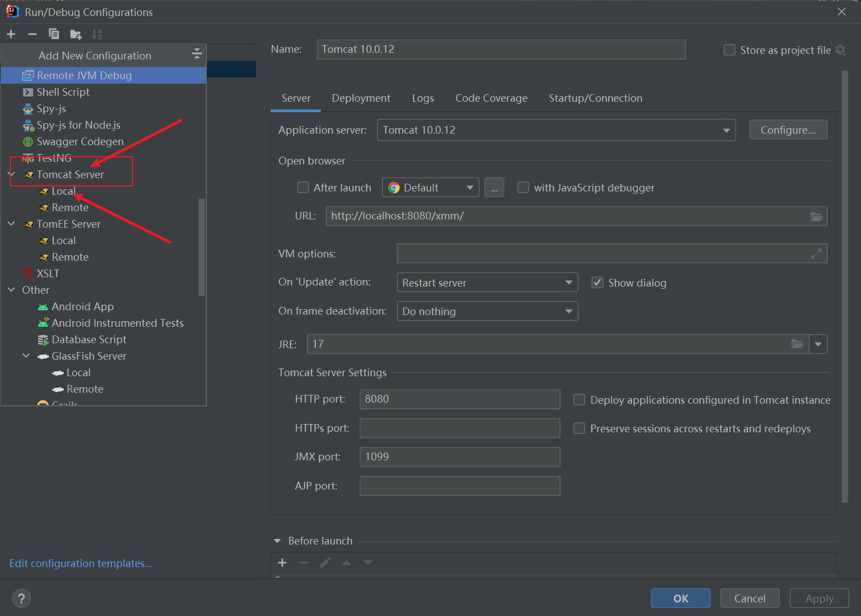861x616 pixels.
Task: Open the Default browser dropdown
Action: click(431, 188)
